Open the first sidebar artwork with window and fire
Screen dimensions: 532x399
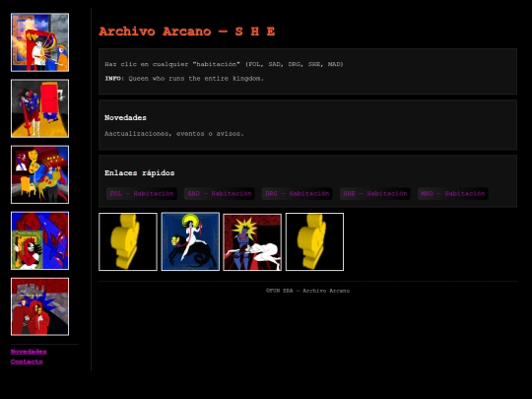39,42
